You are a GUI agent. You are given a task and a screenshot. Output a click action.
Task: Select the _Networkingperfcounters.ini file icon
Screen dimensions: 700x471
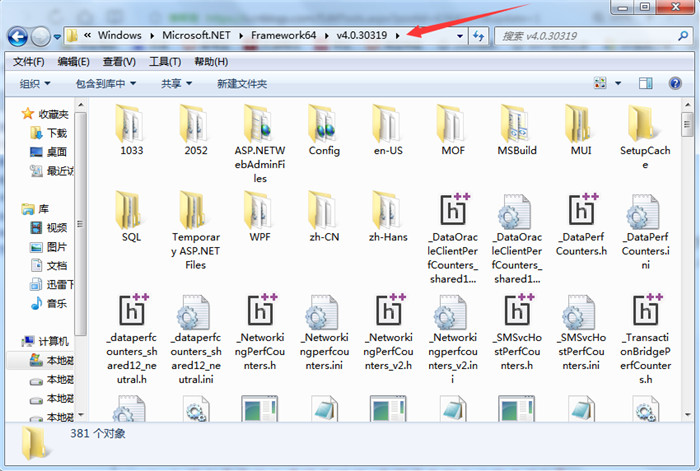324,312
